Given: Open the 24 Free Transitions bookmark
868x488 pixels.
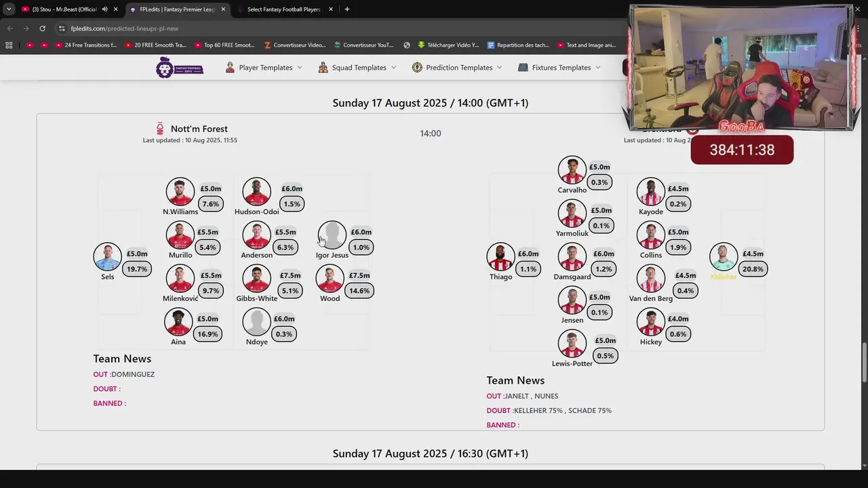Looking at the screenshot, I should tap(86, 45).
